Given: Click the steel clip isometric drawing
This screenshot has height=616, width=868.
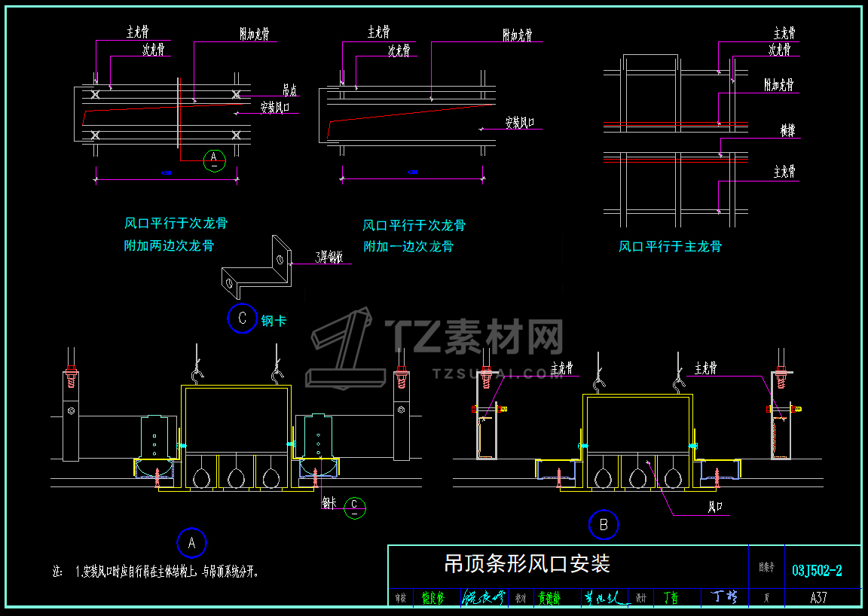Looking at the screenshot, I should pyautogui.click(x=256, y=268).
